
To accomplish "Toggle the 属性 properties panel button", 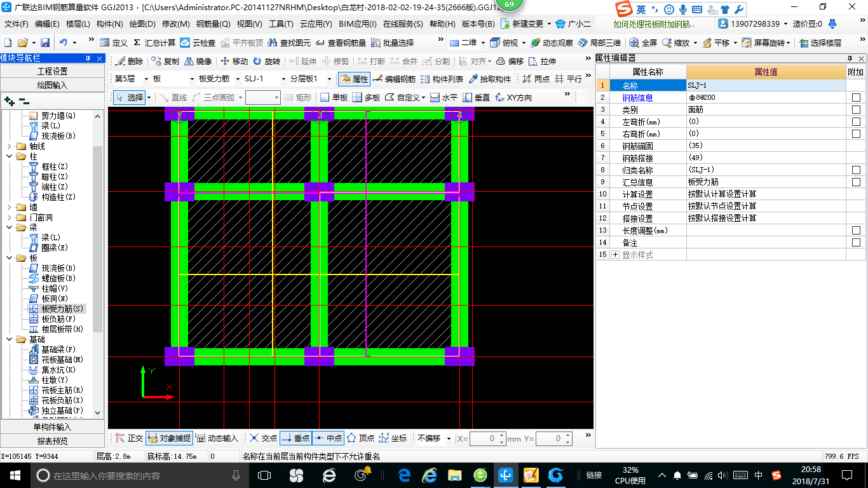I will pos(354,79).
